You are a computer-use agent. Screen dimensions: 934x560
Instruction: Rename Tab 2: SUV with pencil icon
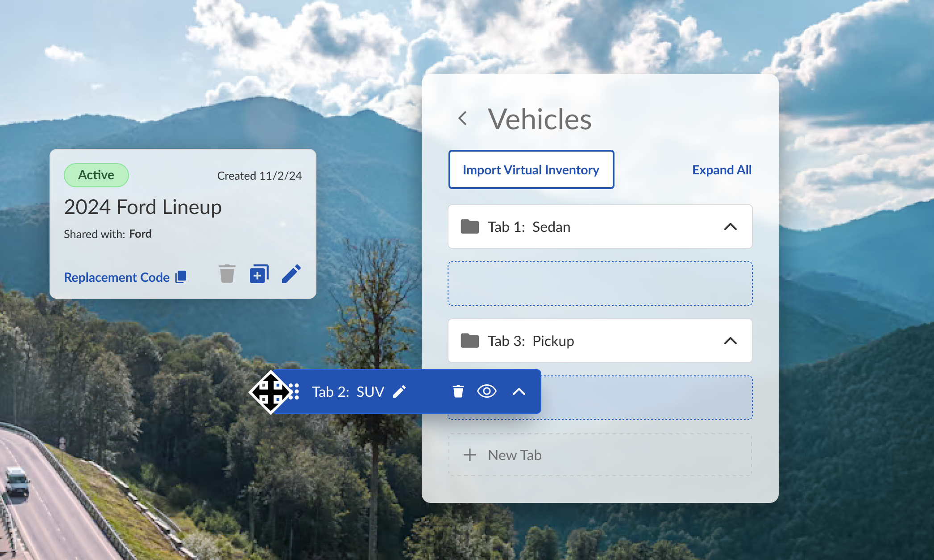point(399,391)
